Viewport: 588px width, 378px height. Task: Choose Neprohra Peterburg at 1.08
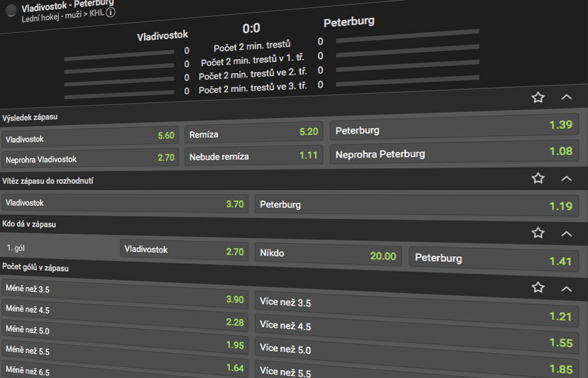(x=454, y=153)
